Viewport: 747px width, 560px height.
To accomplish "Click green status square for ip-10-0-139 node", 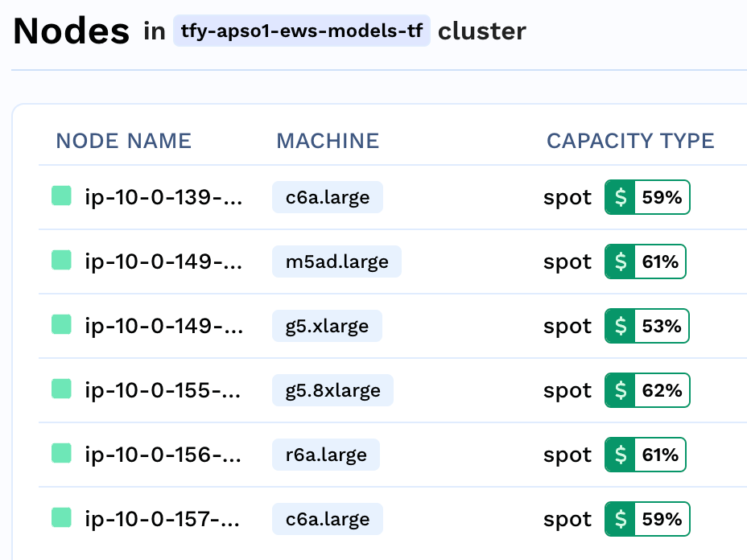I will pyautogui.click(x=61, y=196).
